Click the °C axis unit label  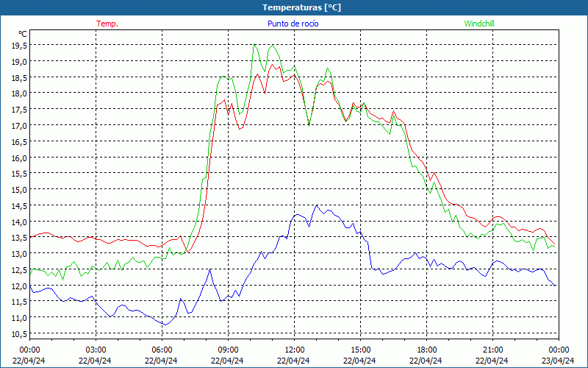23,34
